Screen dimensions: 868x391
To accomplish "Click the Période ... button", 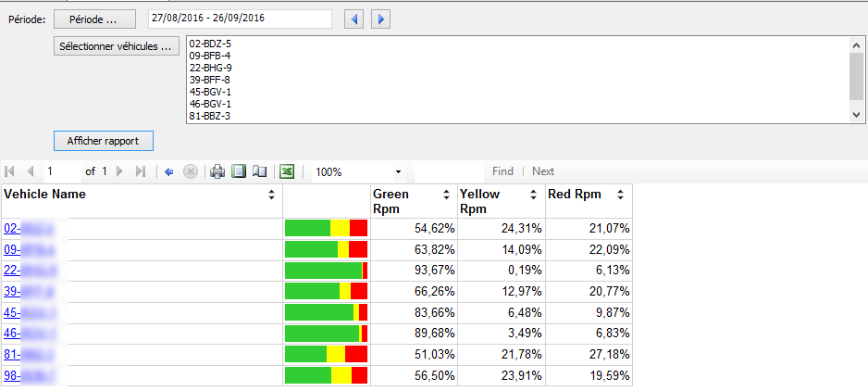I will coord(93,19).
